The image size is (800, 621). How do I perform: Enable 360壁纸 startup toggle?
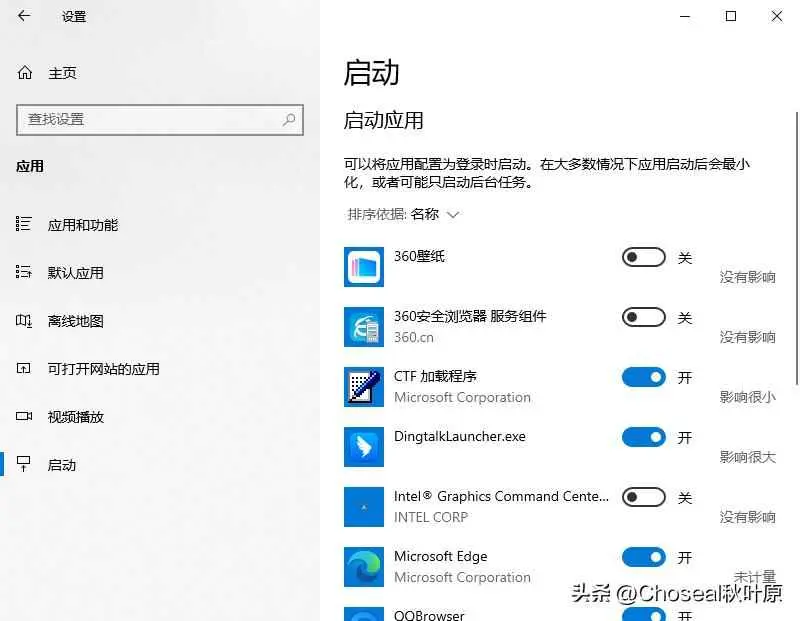point(643,258)
